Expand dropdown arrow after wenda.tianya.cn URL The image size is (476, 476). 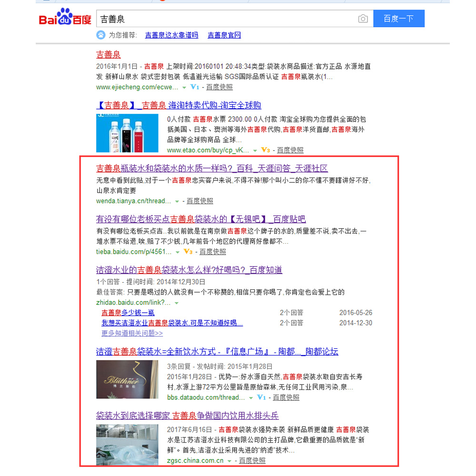point(177,201)
